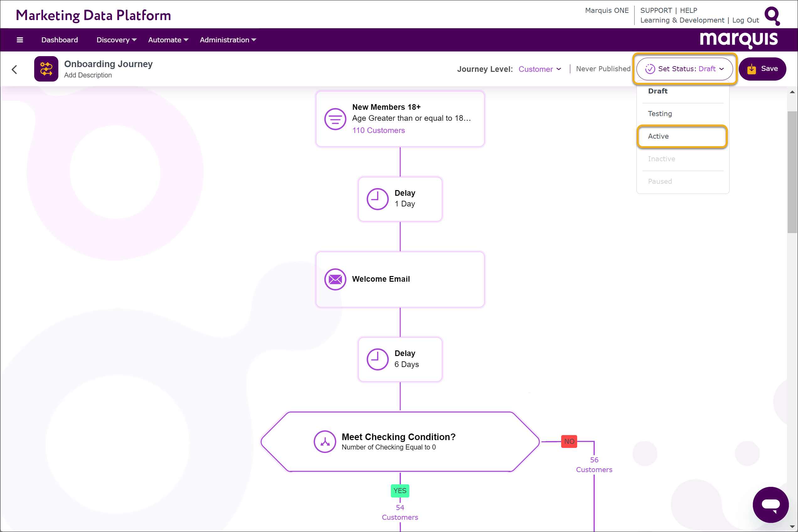Click the scrollbar down arrow

[792, 527]
